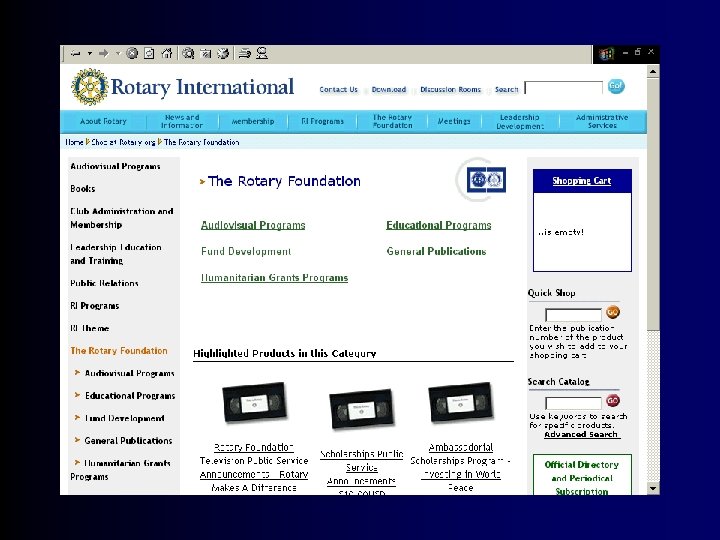Open the Fund Development sidebar subitem

click(x=124, y=418)
